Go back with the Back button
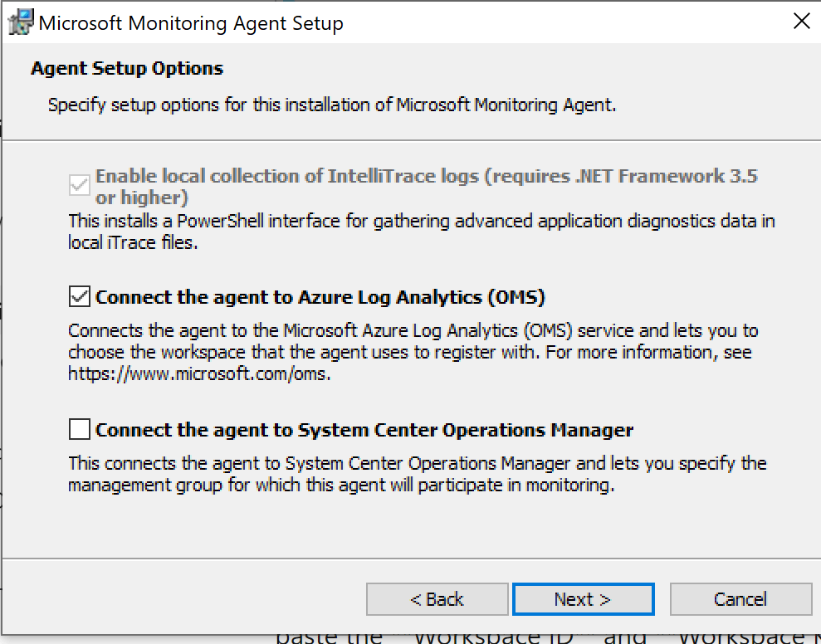Image resolution: width=821 pixels, height=644 pixels. pyautogui.click(x=437, y=599)
